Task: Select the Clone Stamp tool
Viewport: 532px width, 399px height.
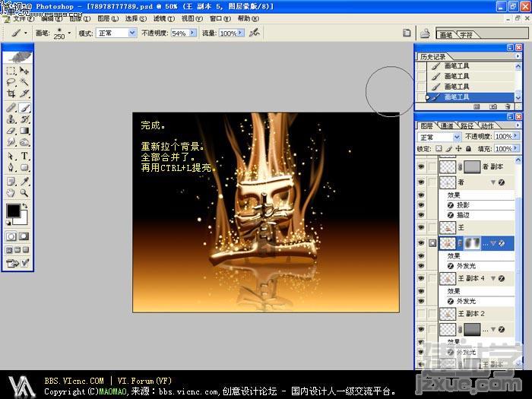Action: coord(11,119)
